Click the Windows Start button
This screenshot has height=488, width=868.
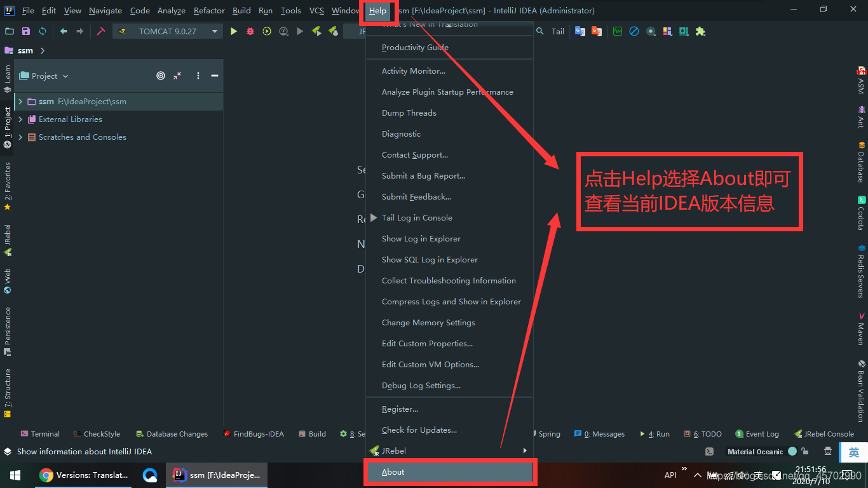point(15,475)
